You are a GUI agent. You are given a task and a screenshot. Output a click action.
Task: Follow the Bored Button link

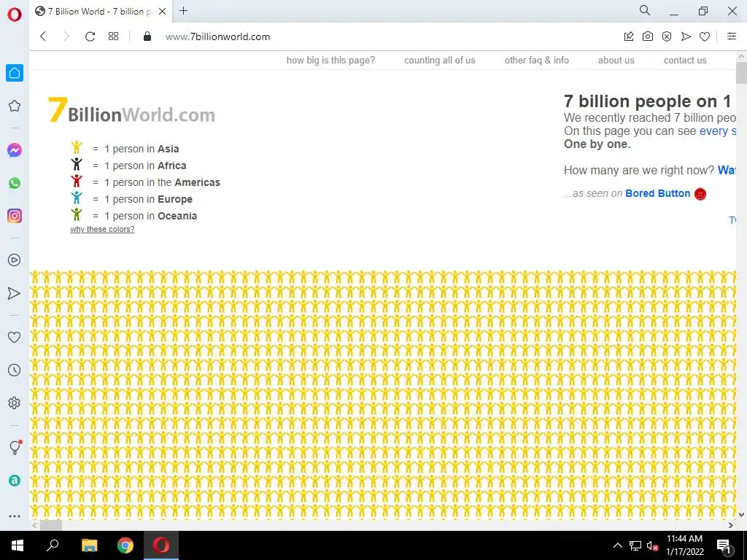[x=657, y=193]
